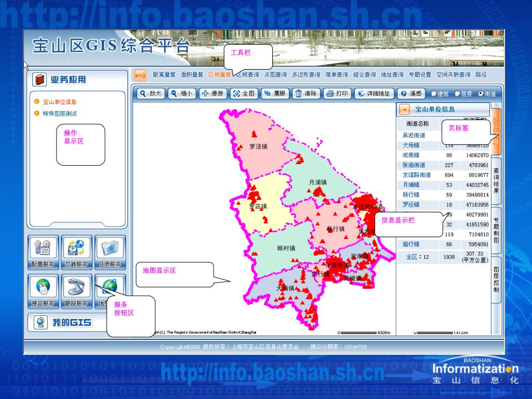The width and height of the screenshot is (532, 399).
Task: Click 罗泾镇 table row name
Action: [410, 204]
